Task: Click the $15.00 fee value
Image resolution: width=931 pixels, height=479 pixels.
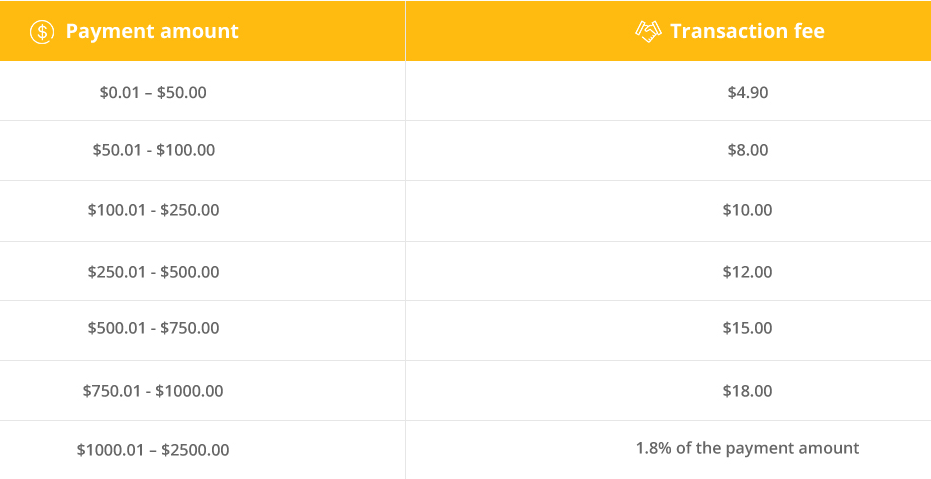Action: [747, 328]
